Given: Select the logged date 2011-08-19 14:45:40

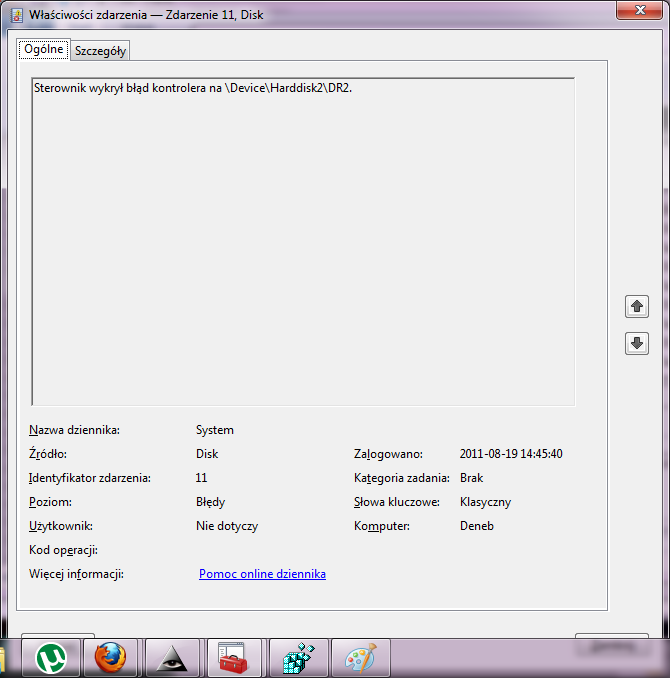Looking at the screenshot, I should point(511,454).
